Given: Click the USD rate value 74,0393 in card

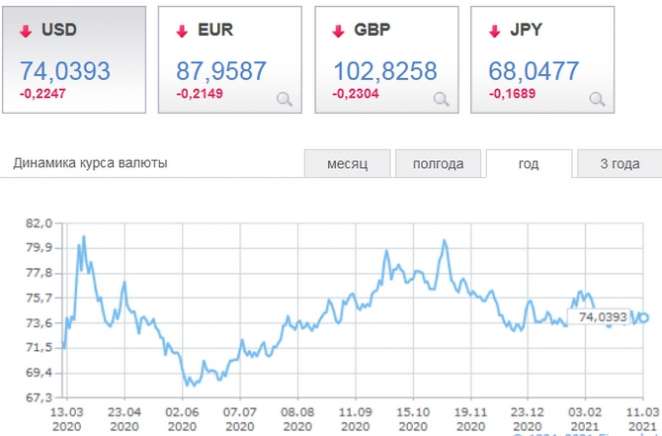Looking at the screenshot, I should 65,70.
